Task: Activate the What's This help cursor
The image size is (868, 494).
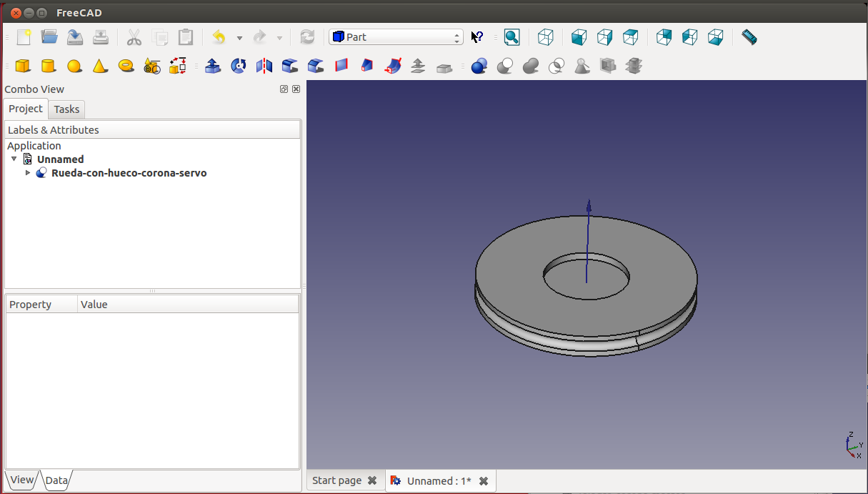Action: coord(477,37)
